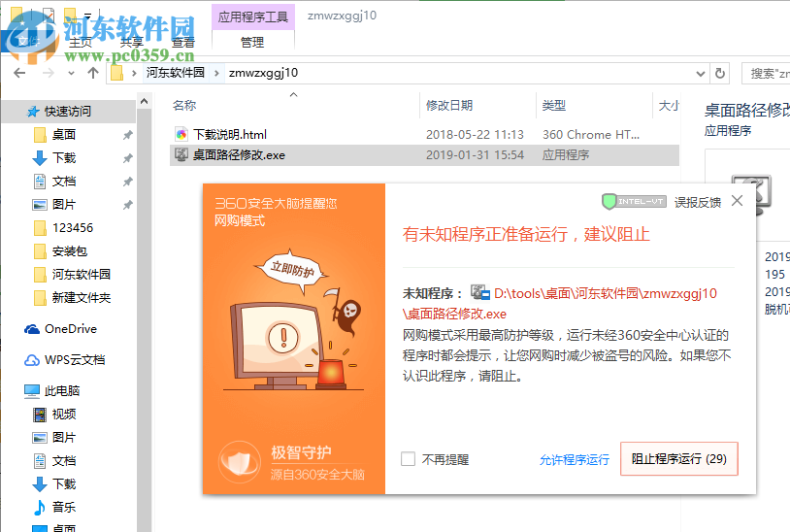
Task: Click the unknown program exe icon in dialog
Action: pyautogui.click(x=479, y=292)
